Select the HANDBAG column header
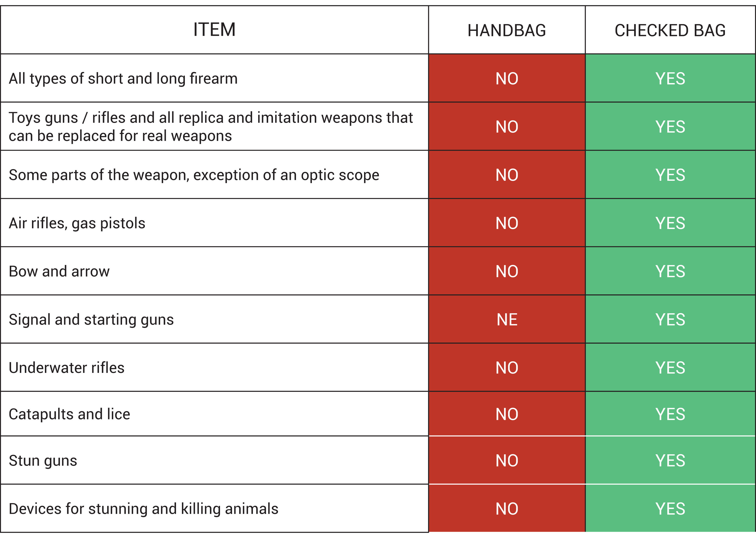 click(x=506, y=30)
